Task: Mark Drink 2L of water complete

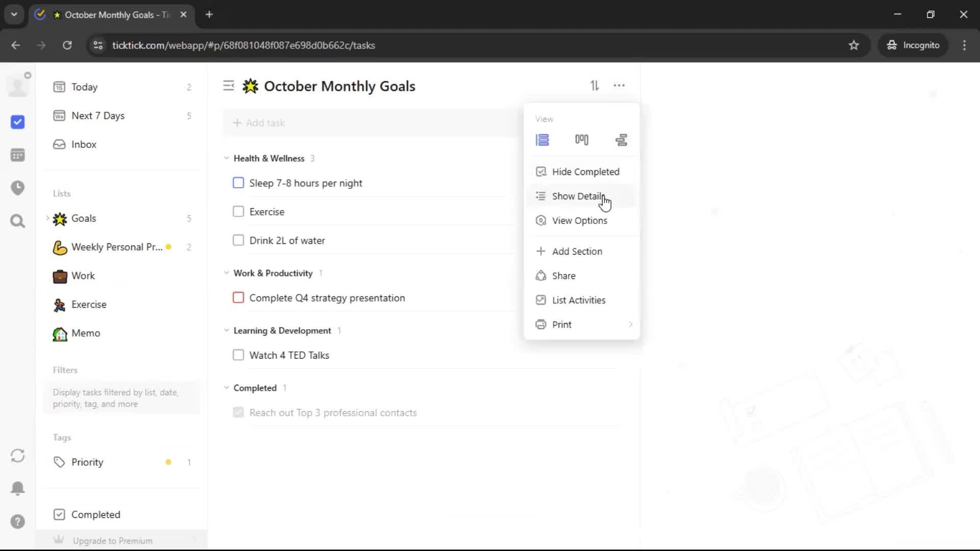Action: coord(238,240)
